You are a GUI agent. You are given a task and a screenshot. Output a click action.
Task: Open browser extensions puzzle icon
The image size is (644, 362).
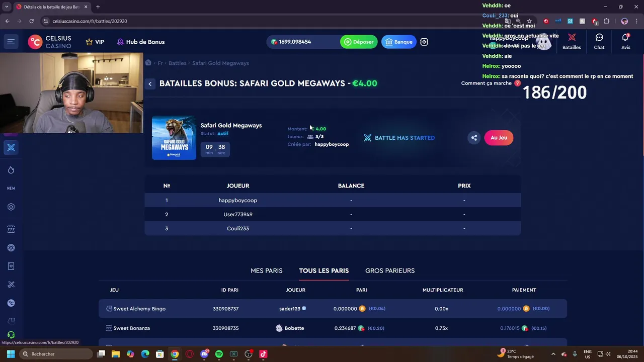click(x=606, y=21)
